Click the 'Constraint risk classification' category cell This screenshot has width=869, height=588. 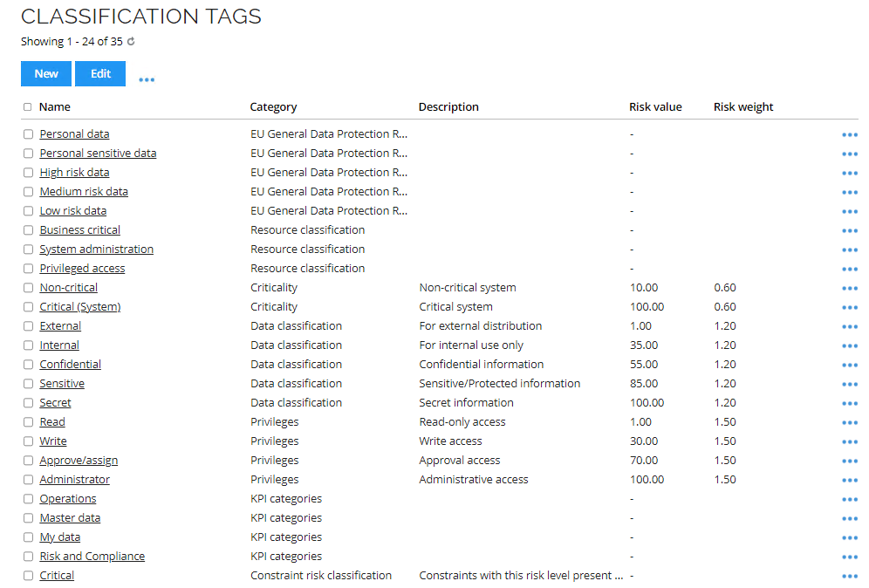[321, 575]
